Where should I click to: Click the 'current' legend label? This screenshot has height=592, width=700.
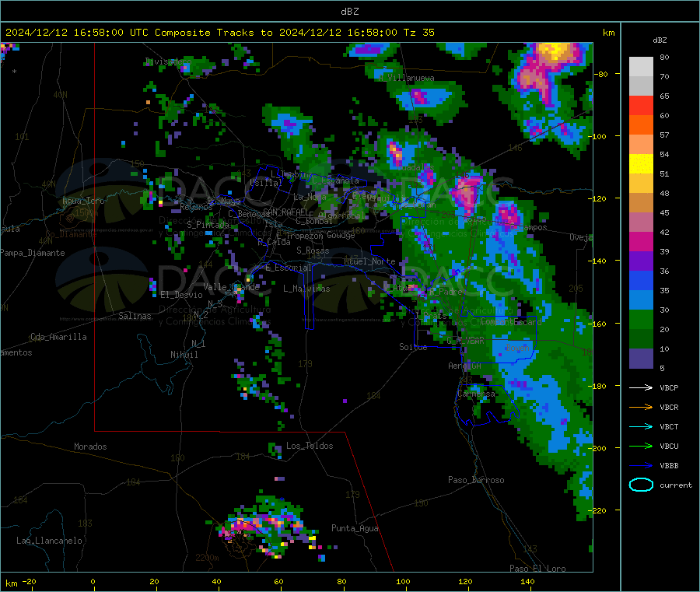676,485
